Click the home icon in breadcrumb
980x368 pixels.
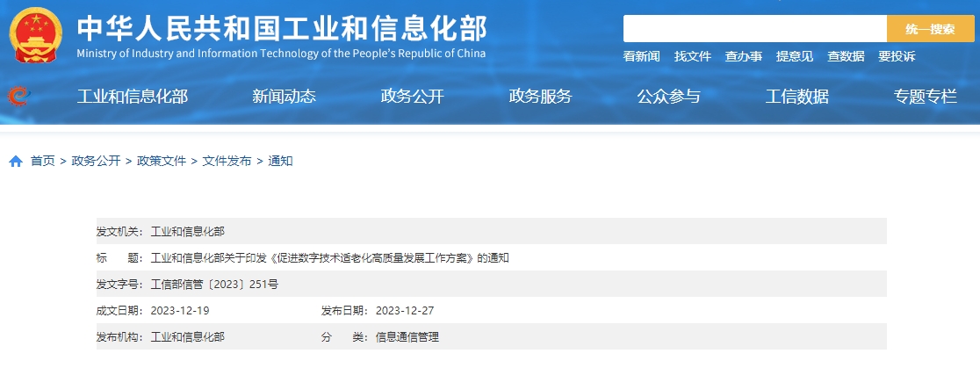point(16,162)
